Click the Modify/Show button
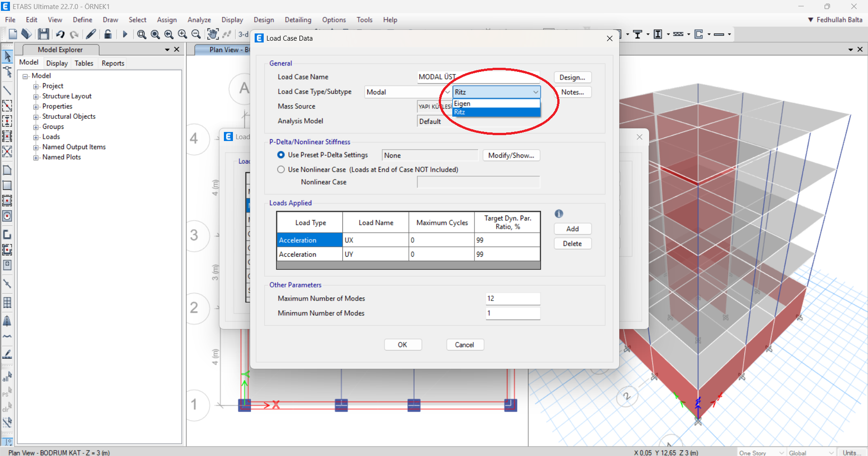Screen dimensions: 868x456 coord(511,155)
